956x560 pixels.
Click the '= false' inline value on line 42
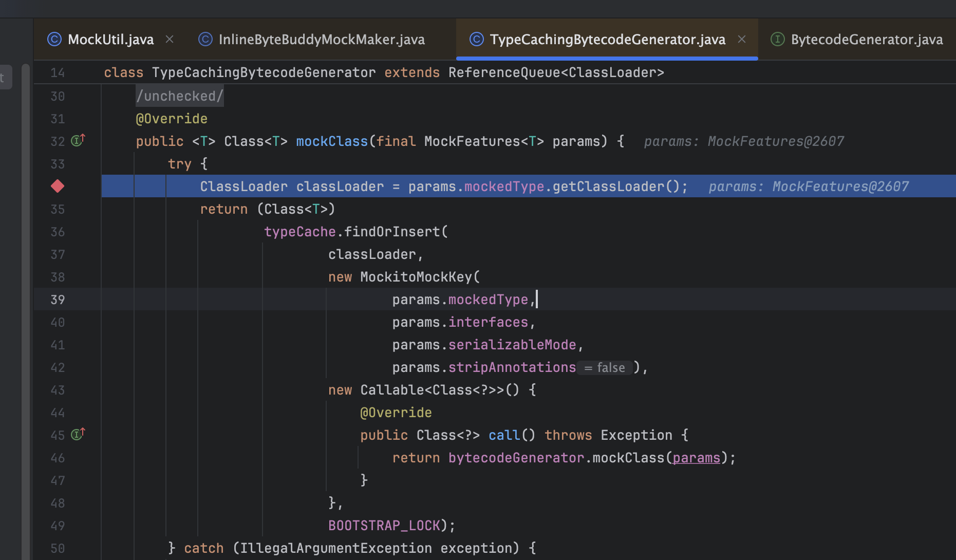coord(605,368)
